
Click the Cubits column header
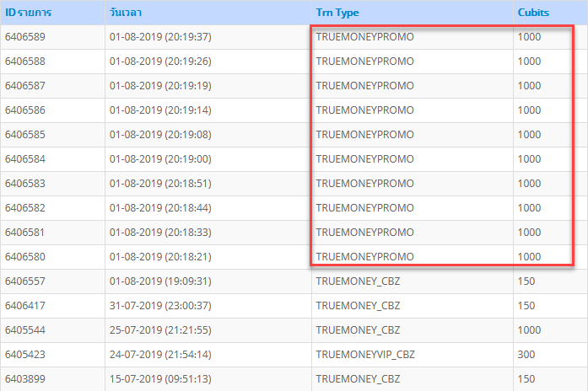tap(533, 13)
